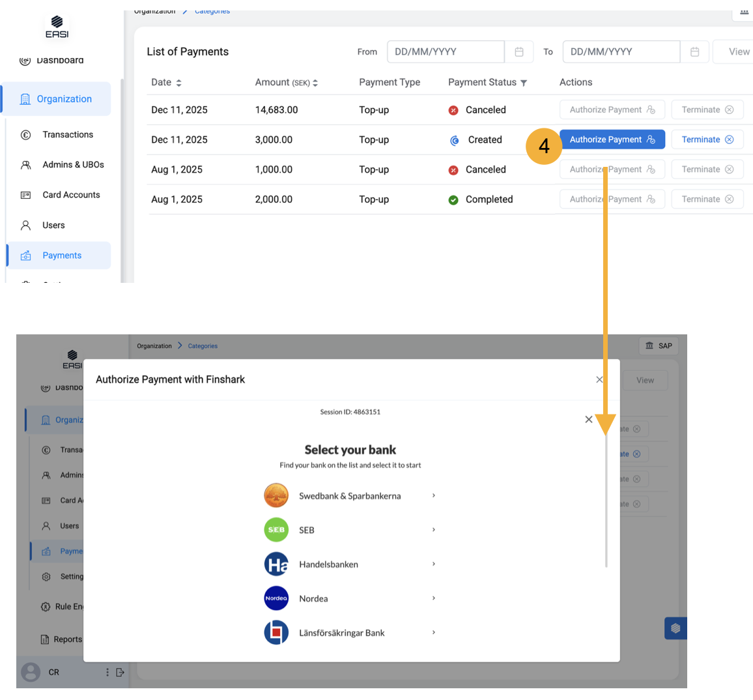Expand Swedbank & Sparbankerna row chevron
The height and width of the screenshot is (700, 753).
[x=434, y=496]
